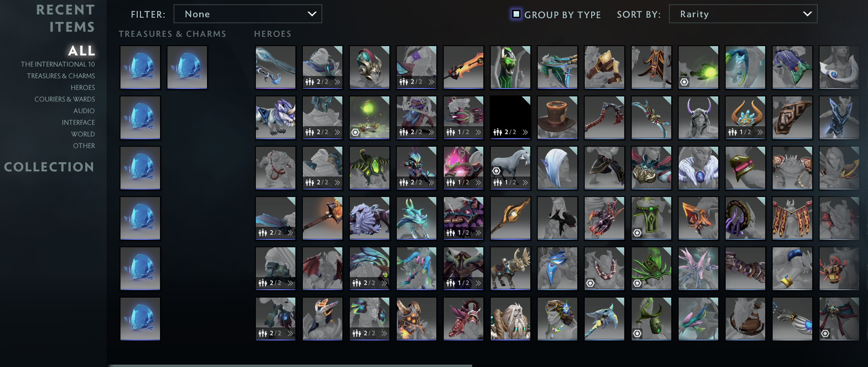Select the Audio category in sidebar
Viewport: 868px width, 367px height.
click(x=84, y=111)
